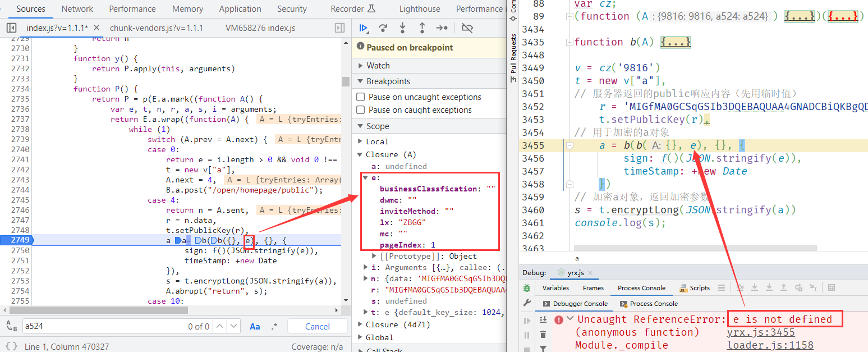The height and width of the screenshot is (352, 868).
Task: Enable Pause on uncaught exceptions
Action: pos(361,97)
